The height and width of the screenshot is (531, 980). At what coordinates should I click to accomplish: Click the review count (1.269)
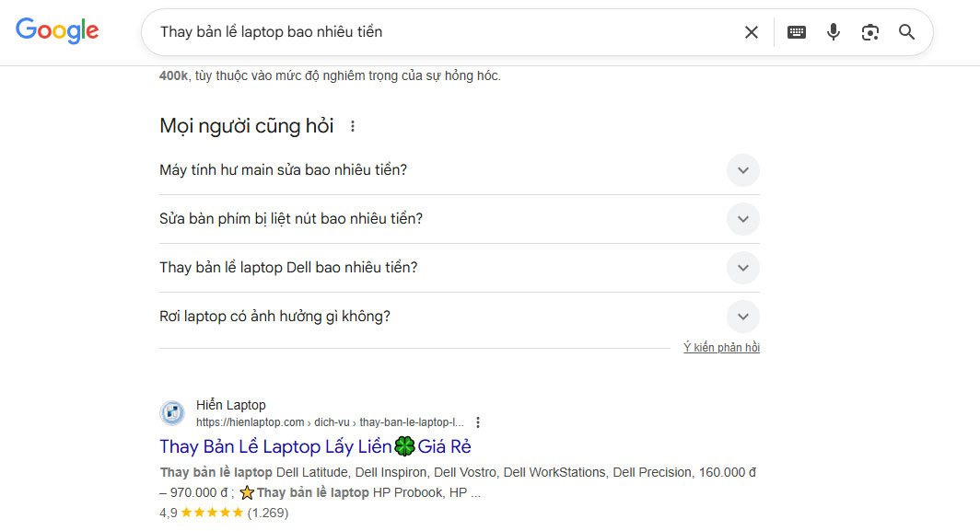tap(267, 513)
